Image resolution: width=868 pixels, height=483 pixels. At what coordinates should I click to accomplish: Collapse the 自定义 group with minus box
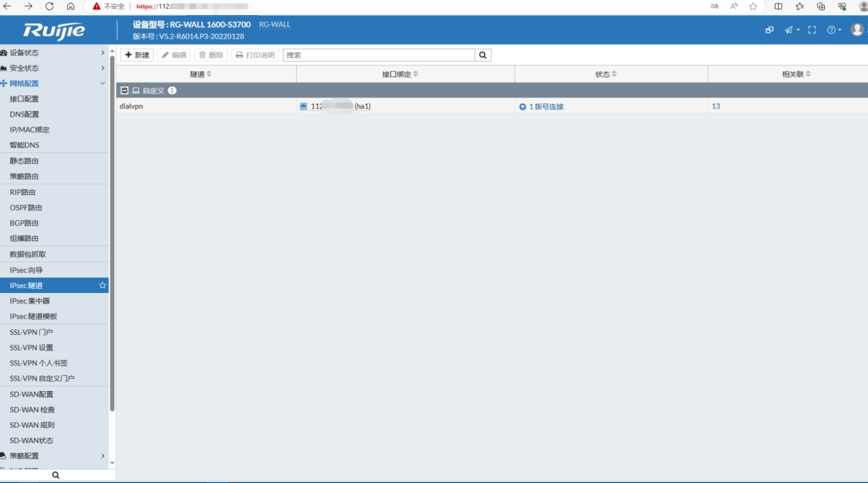(x=124, y=91)
